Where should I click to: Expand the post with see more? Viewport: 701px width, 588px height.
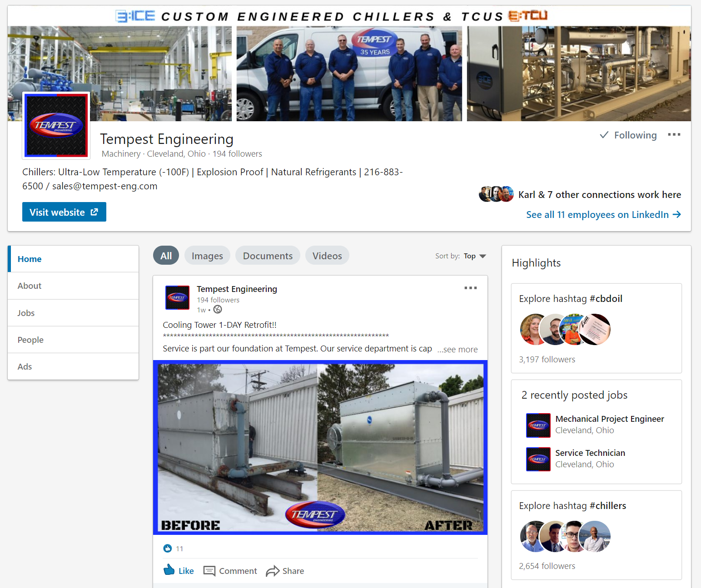[x=457, y=349]
